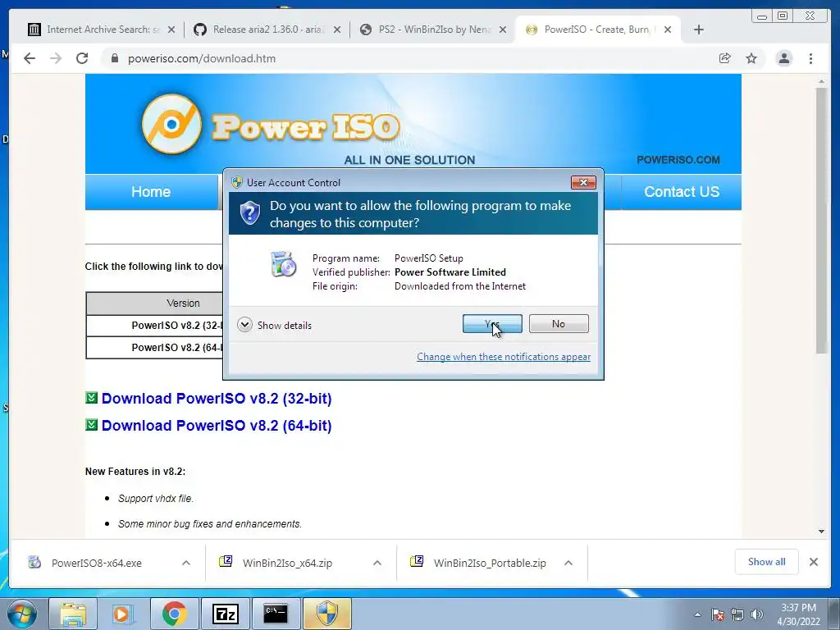
Task: Click the page vertical scrollbar thumb
Action: coord(821,220)
